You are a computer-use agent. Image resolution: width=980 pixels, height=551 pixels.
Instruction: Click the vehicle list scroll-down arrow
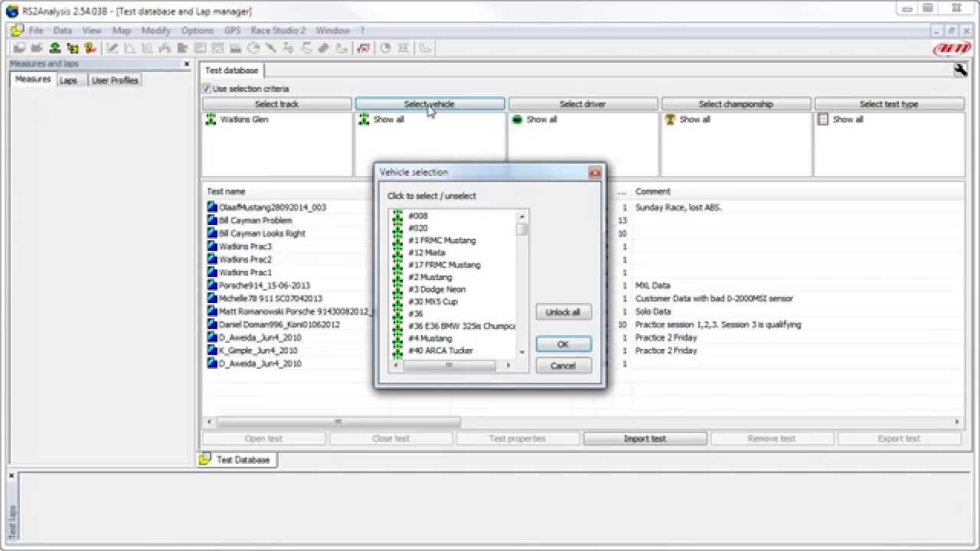[x=522, y=352]
